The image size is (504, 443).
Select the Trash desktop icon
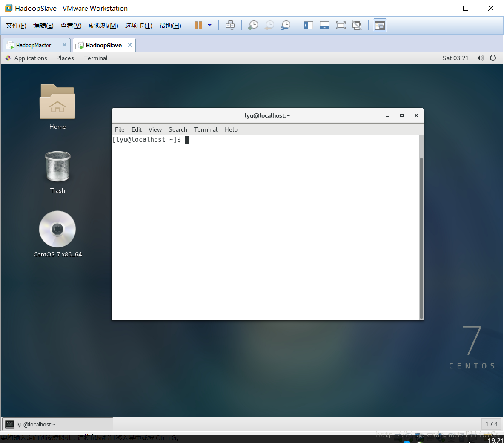tap(57, 172)
